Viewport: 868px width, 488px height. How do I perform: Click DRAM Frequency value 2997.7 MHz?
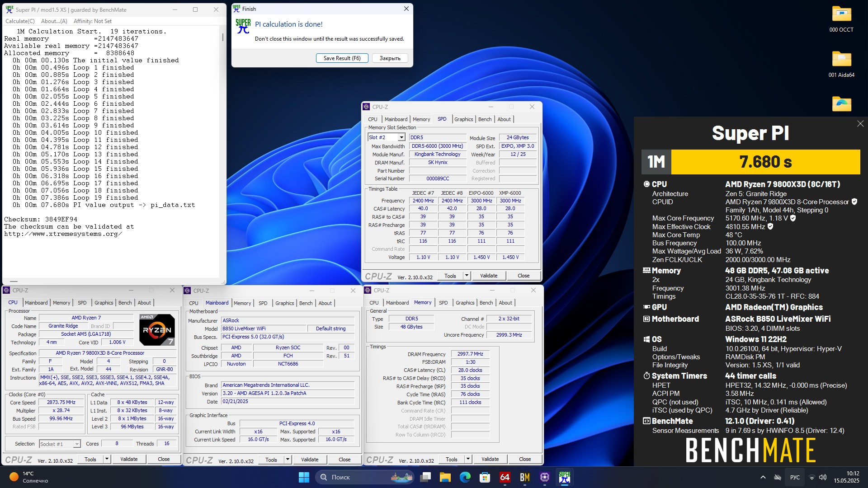(470, 354)
